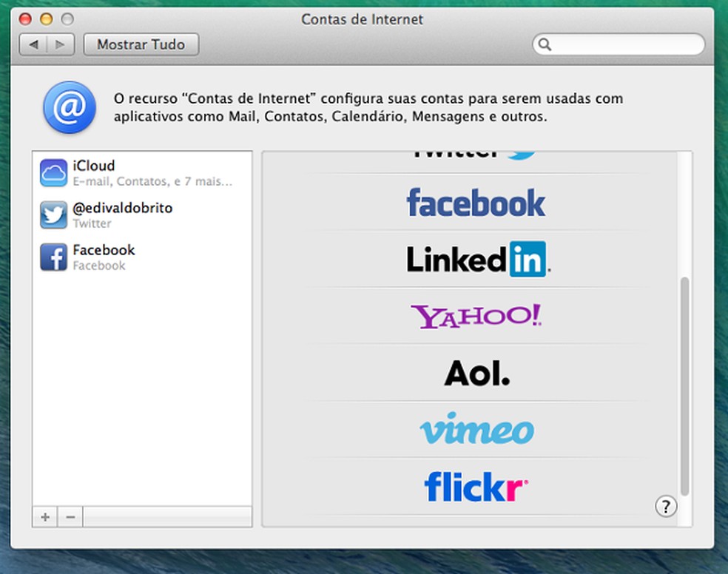Select Vimeo from the account providers
Image resolution: width=728 pixels, height=574 pixels.
[x=476, y=430]
